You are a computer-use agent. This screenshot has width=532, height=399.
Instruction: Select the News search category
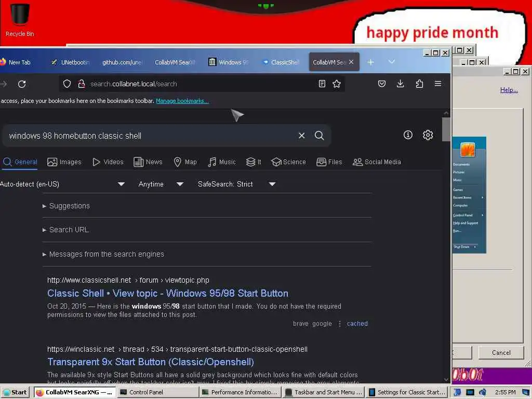pyautogui.click(x=148, y=162)
